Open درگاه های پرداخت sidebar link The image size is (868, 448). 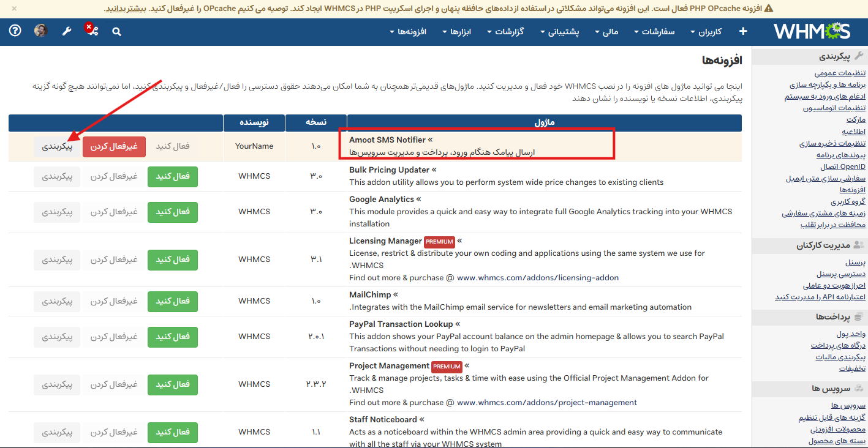(843, 346)
